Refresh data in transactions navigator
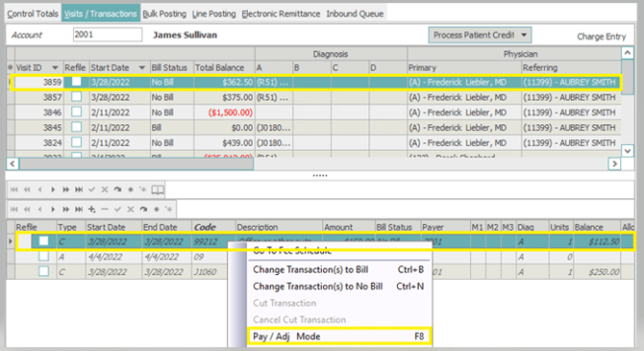Screen dimensions: 644x351 coord(143,210)
